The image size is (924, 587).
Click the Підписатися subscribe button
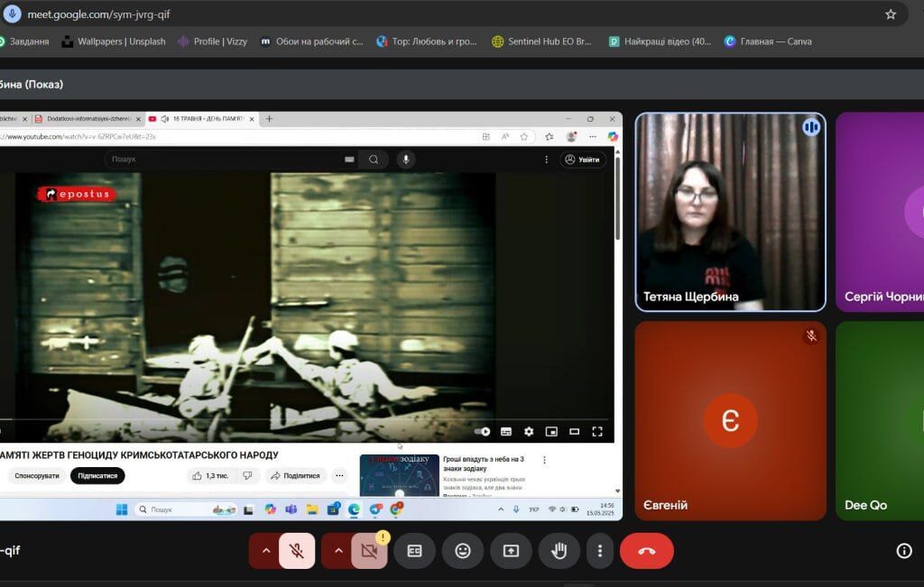point(97,476)
